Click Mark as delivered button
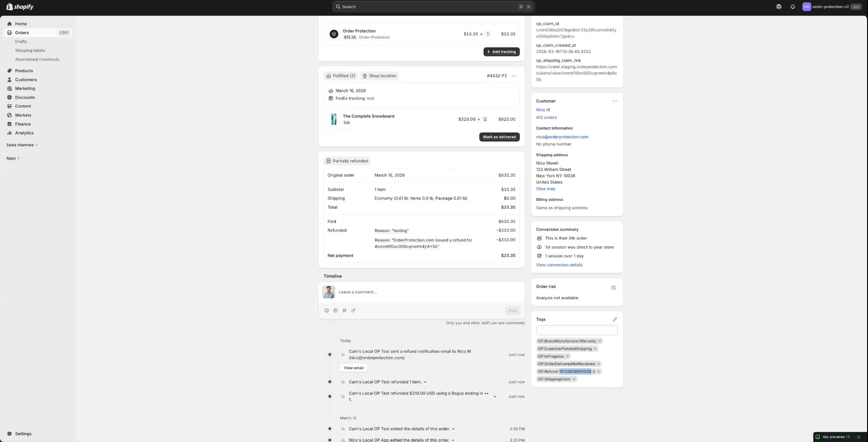868x442 pixels. point(499,137)
